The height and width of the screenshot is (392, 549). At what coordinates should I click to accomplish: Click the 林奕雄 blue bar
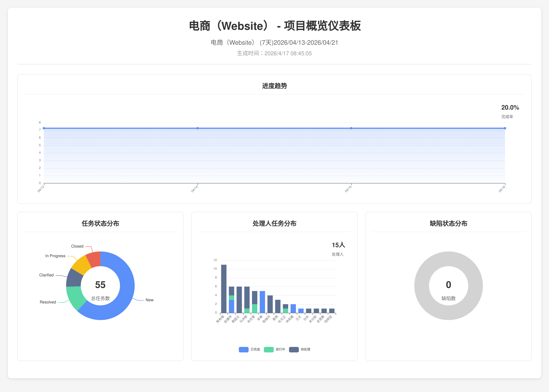pos(293,309)
